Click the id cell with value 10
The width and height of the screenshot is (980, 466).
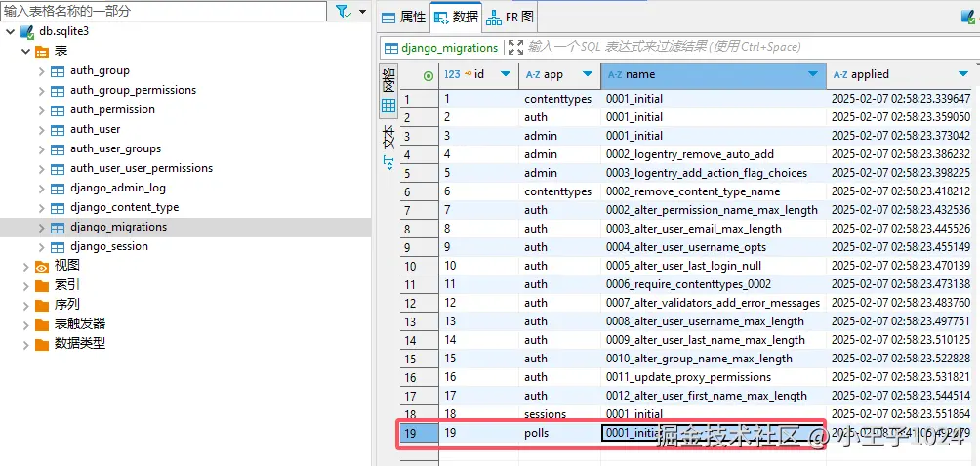(478, 266)
